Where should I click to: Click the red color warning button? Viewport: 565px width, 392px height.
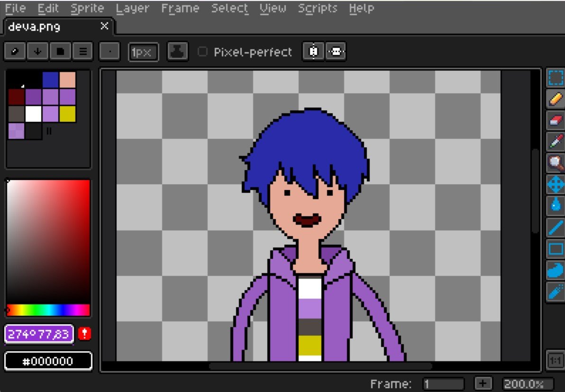pos(84,334)
